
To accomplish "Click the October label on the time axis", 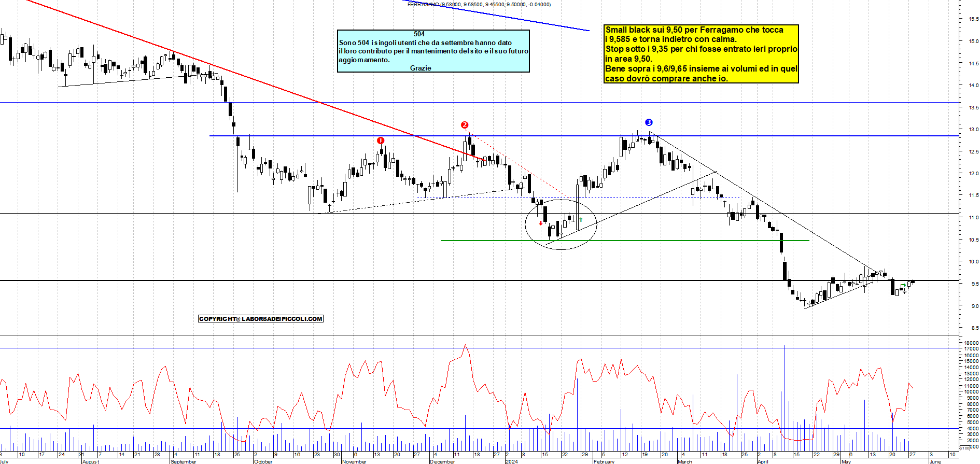I will click(x=263, y=461).
